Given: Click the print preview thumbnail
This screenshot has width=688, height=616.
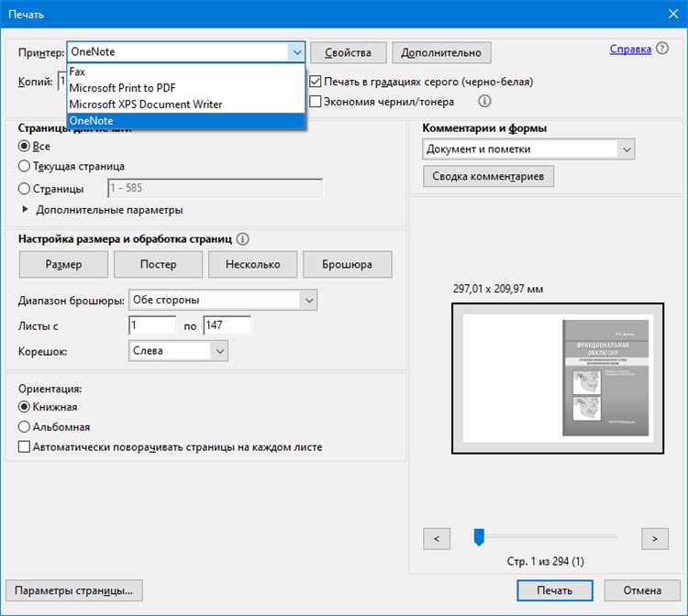Looking at the screenshot, I should point(558,379).
